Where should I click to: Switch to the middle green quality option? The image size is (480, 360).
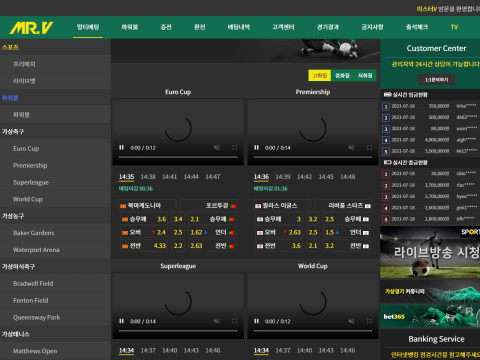(342, 76)
